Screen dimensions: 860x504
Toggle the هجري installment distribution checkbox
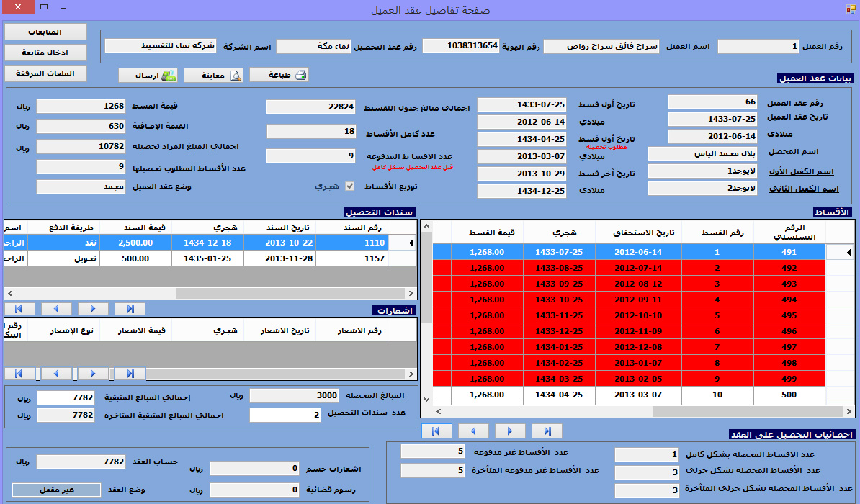point(350,186)
